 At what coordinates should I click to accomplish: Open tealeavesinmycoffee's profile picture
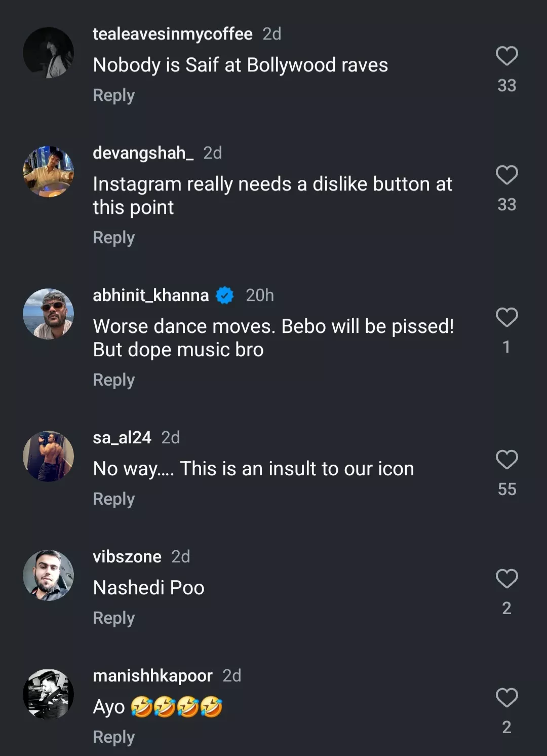click(x=49, y=53)
